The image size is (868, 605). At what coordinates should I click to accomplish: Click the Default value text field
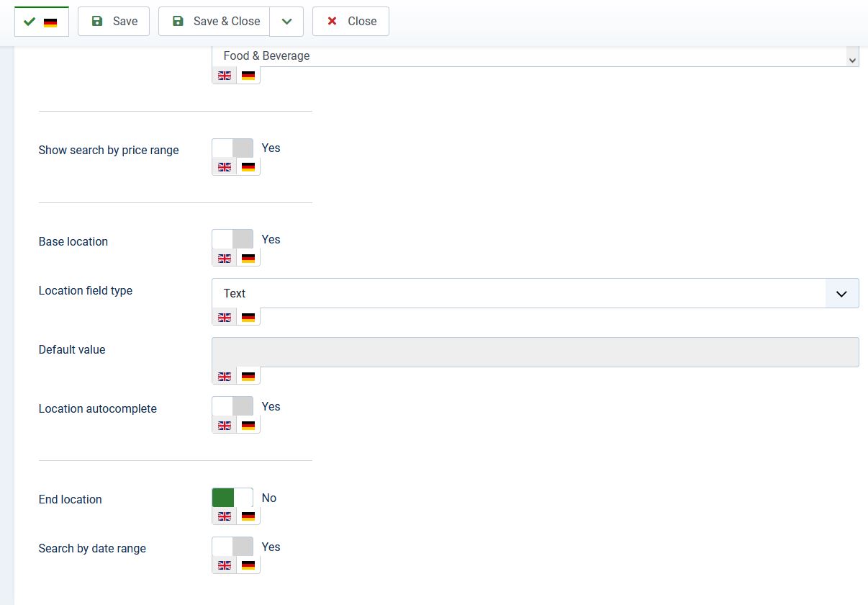tap(535, 352)
